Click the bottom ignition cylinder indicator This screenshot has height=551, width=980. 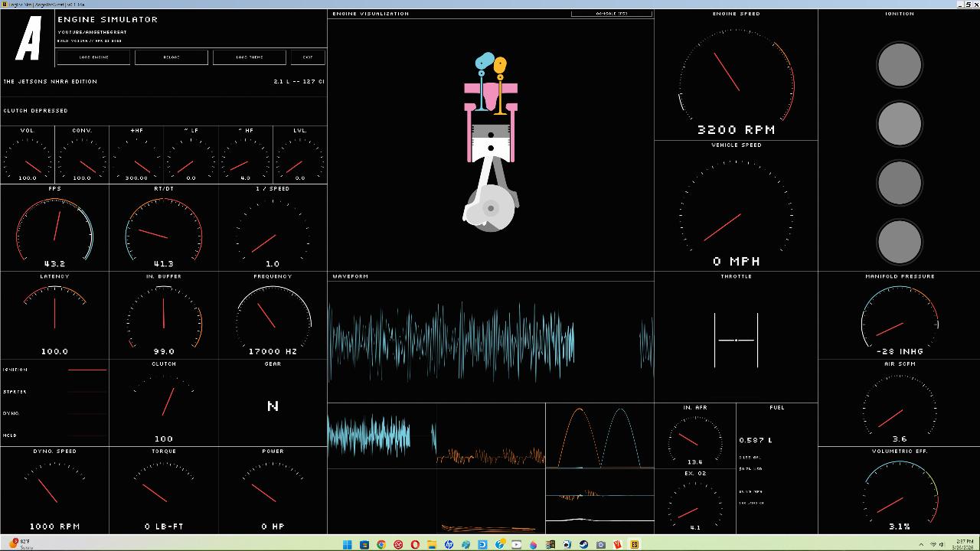[899, 241]
